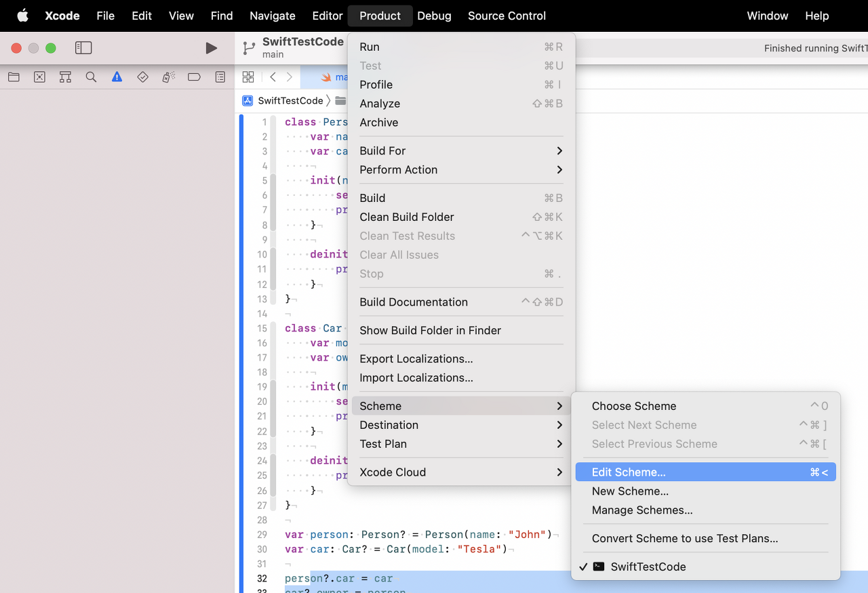Choose Build Documentation

[462, 302]
